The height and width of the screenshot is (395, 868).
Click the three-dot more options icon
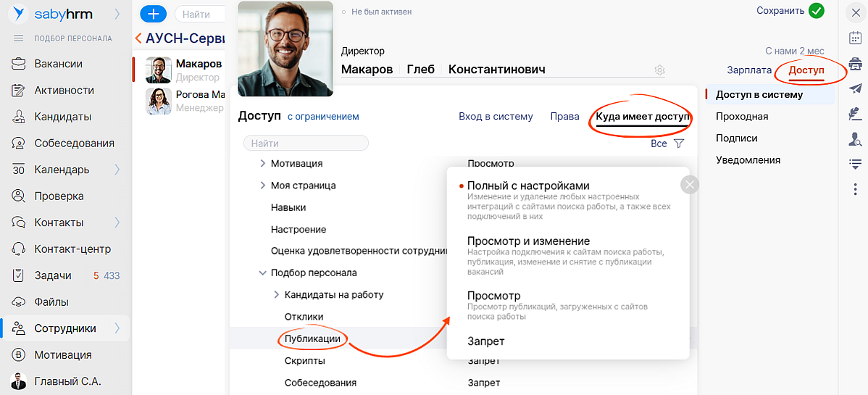coord(854,189)
